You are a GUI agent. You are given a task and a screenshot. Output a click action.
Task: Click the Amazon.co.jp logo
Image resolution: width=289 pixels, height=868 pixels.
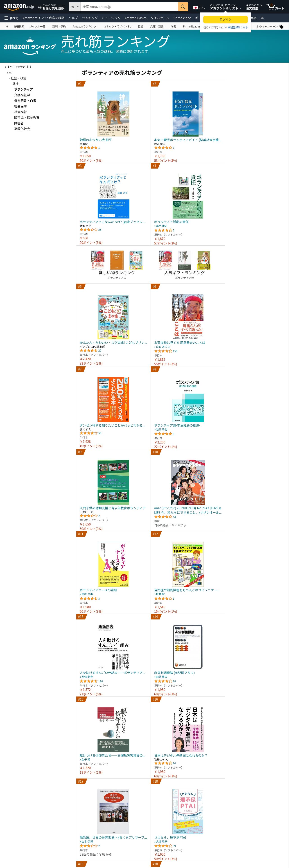[x=19, y=6]
